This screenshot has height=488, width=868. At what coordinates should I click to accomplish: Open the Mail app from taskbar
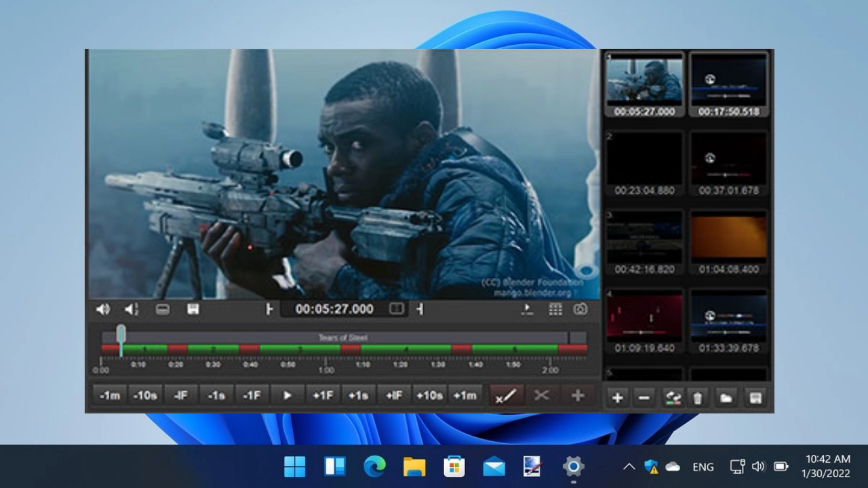494,466
